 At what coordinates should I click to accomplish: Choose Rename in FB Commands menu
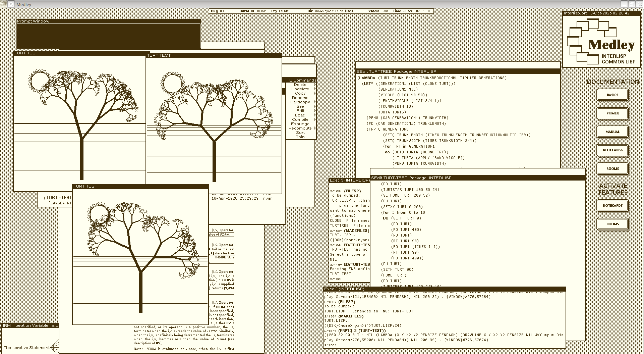[300, 98]
